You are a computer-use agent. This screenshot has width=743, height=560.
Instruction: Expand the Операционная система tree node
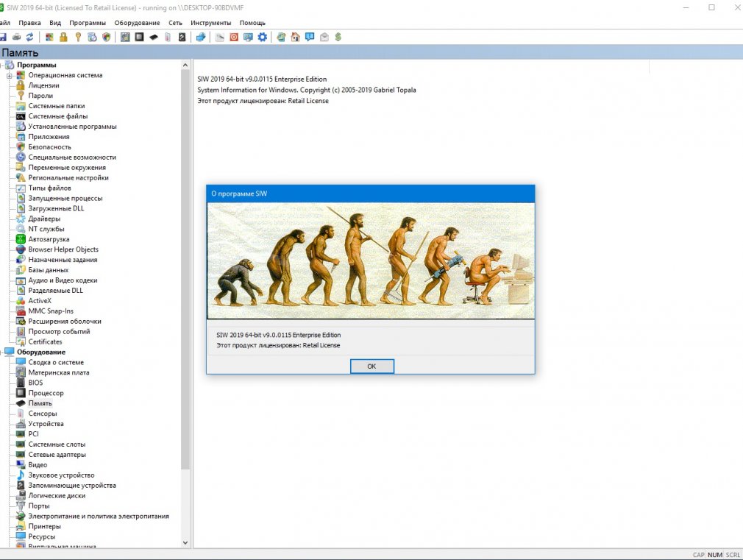(x=9, y=76)
